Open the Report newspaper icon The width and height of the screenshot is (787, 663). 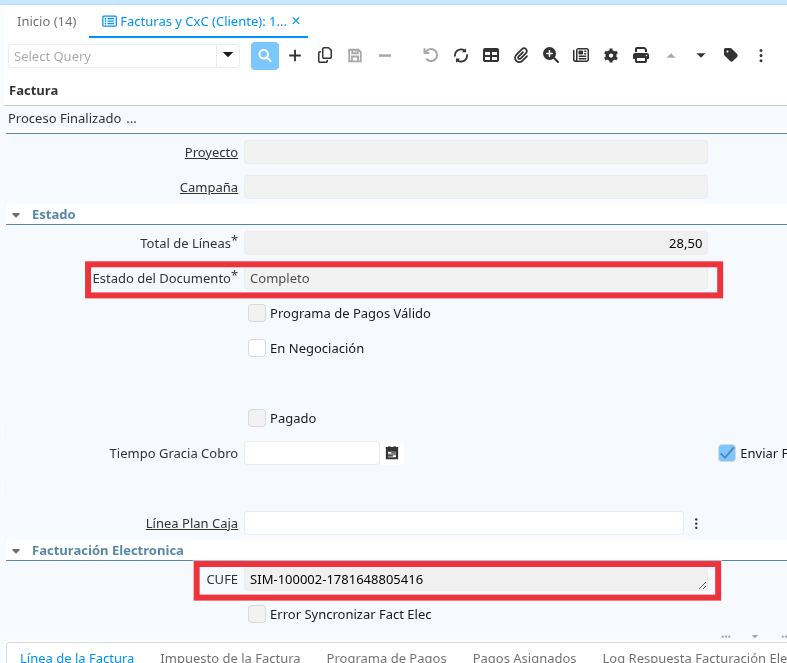click(581, 55)
